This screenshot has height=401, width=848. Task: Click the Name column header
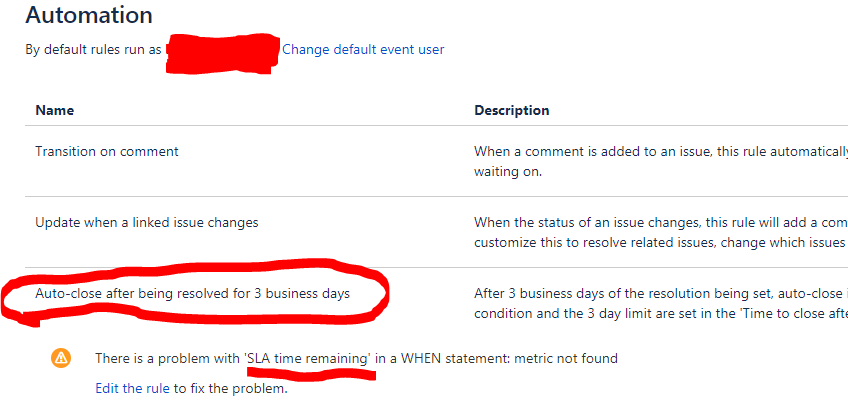55,110
